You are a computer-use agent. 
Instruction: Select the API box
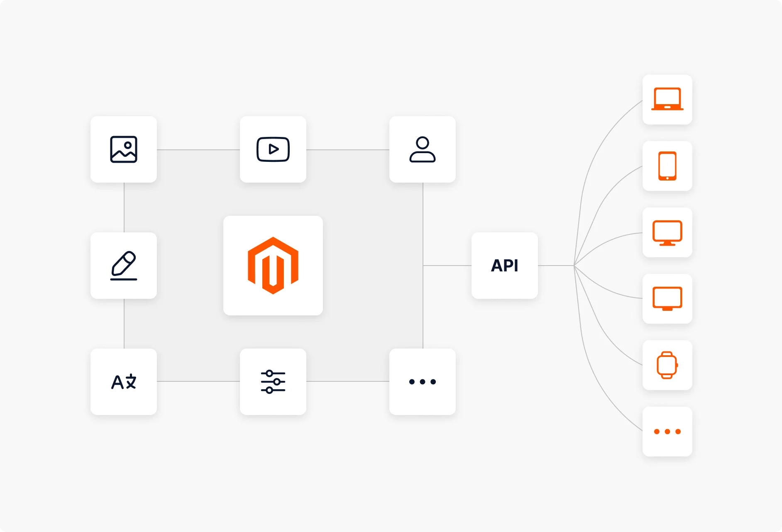(505, 266)
